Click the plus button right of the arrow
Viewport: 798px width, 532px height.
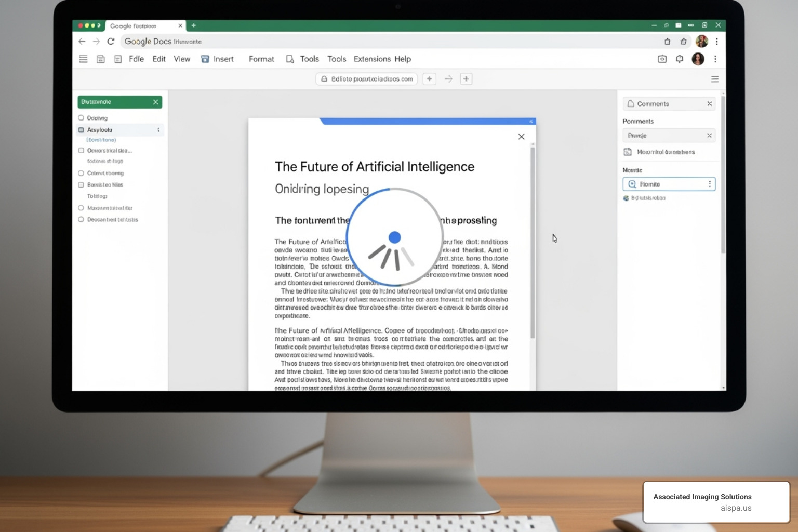point(466,79)
